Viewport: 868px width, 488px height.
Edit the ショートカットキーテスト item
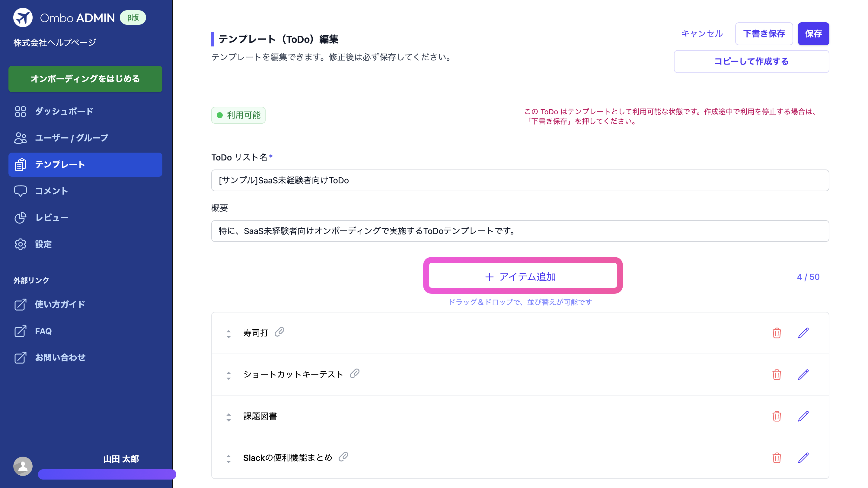click(x=803, y=375)
